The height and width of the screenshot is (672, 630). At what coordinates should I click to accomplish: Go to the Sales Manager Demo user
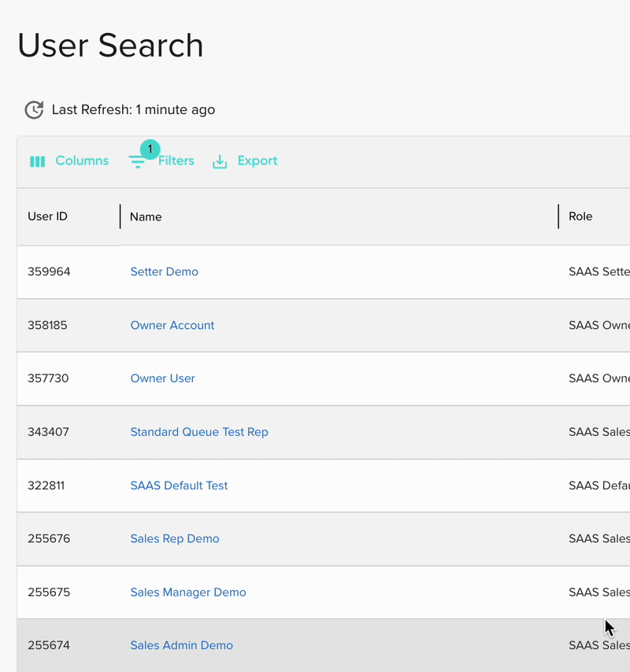pyautogui.click(x=187, y=593)
